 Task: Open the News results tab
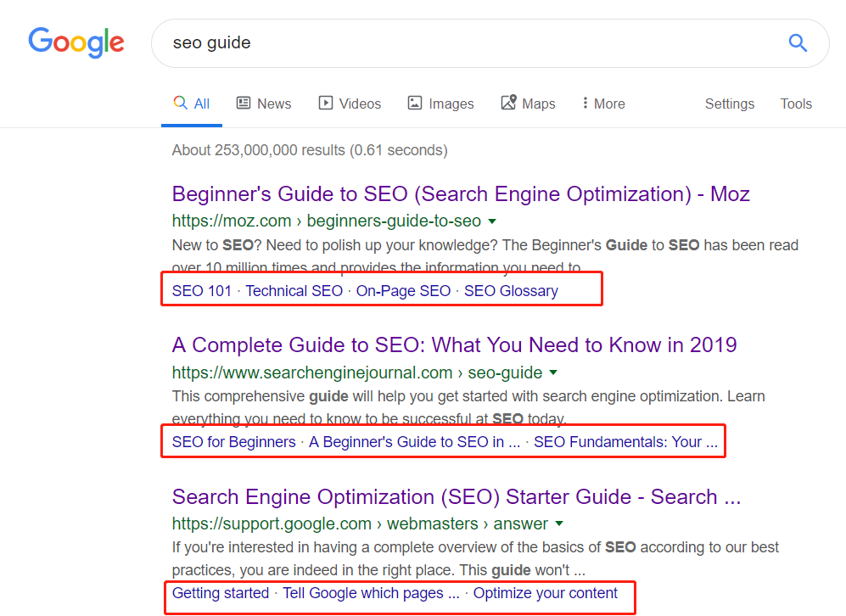click(264, 104)
